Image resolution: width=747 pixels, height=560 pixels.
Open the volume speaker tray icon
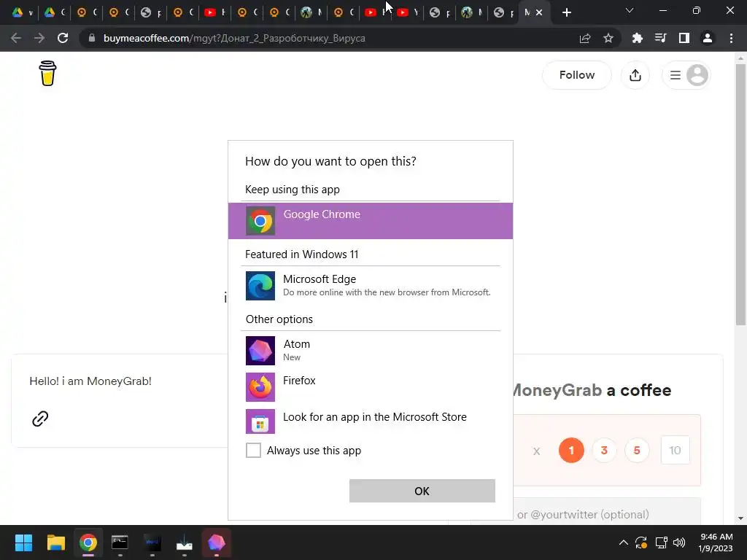(x=679, y=542)
